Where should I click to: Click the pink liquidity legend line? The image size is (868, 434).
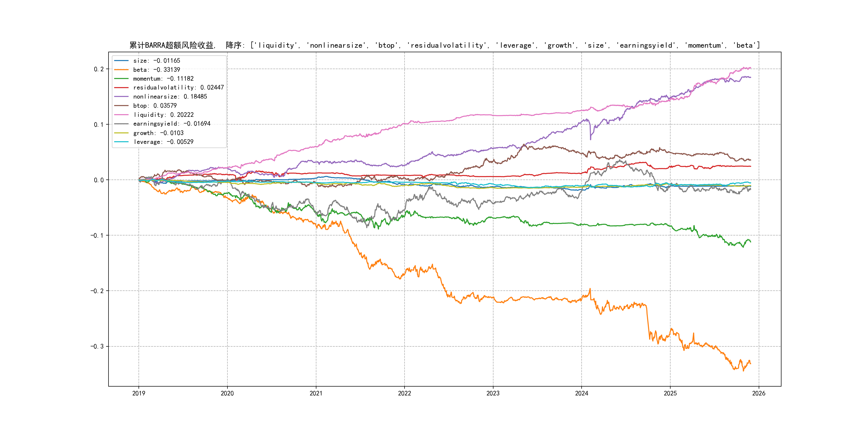121,115
